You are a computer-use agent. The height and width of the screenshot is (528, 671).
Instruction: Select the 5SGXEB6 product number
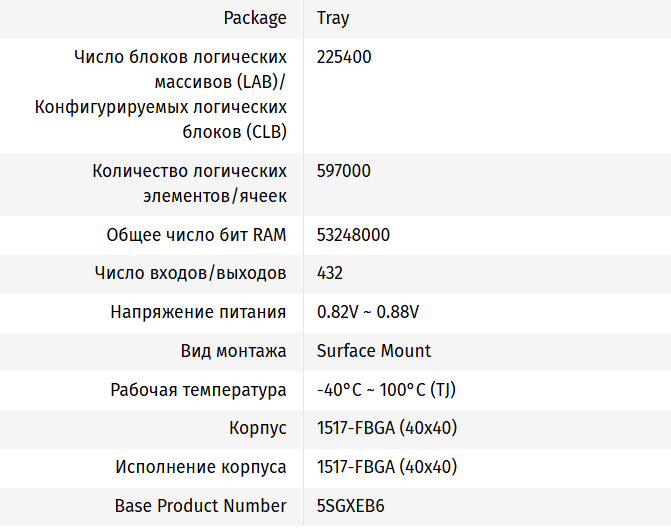[x=350, y=506]
